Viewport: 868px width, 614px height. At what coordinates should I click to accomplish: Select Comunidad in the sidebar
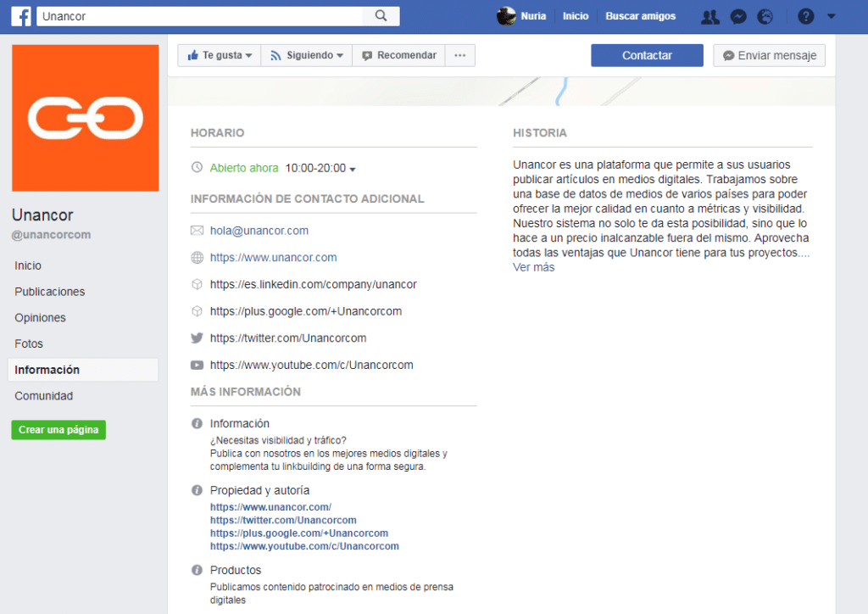click(x=44, y=396)
